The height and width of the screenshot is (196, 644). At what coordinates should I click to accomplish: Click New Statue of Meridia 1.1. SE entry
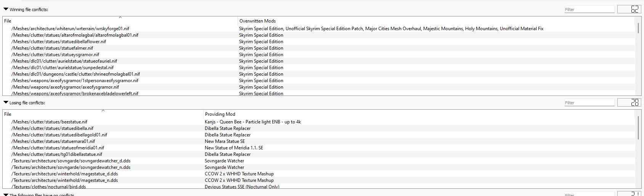(x=234, y=148)
